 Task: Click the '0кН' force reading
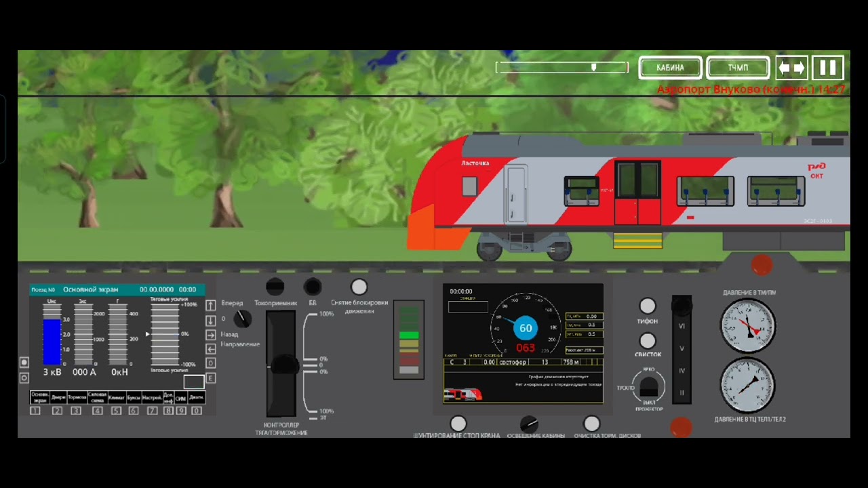click(119, 372)
